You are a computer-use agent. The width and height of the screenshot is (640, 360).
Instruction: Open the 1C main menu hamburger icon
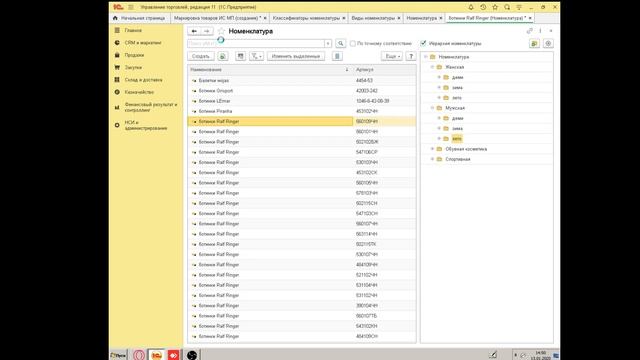click(x=131, y=7)
